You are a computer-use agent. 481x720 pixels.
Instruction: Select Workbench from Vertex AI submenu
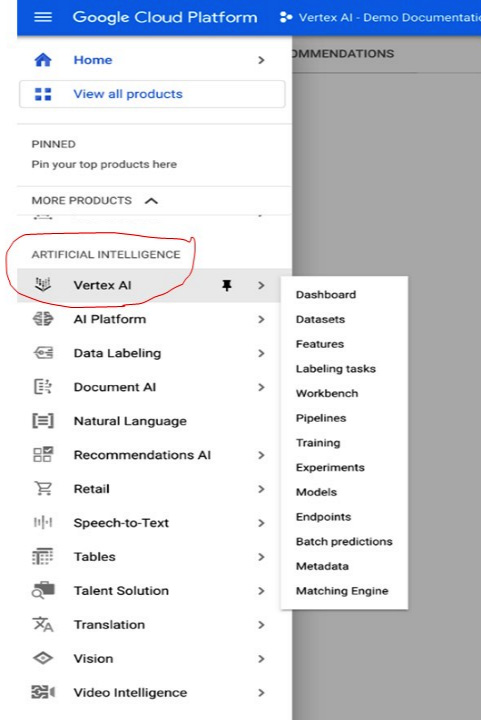327,394
